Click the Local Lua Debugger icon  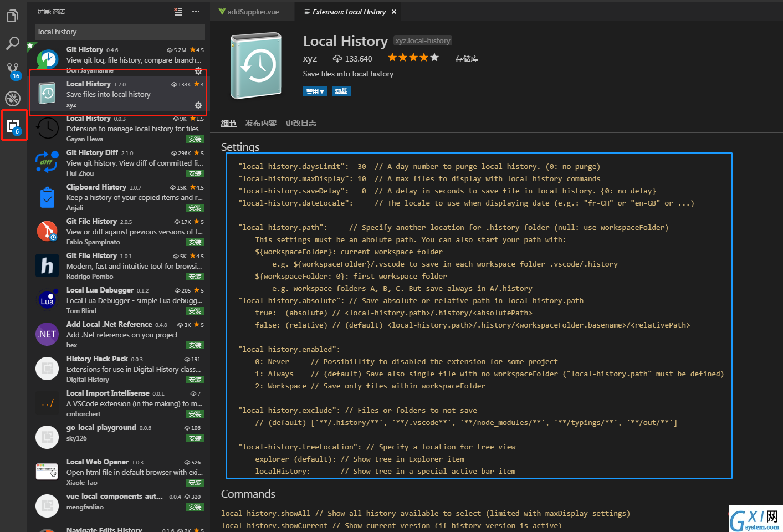tap(47, 300)
